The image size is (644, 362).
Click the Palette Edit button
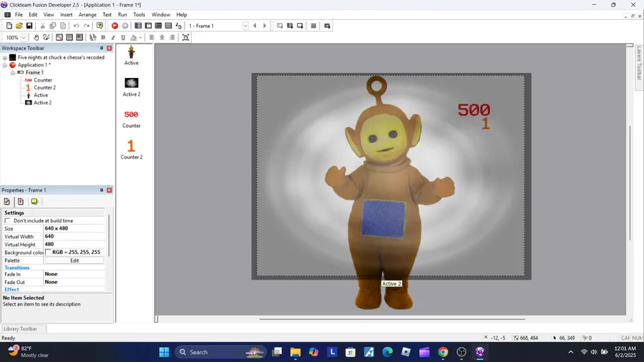point(74,260)
